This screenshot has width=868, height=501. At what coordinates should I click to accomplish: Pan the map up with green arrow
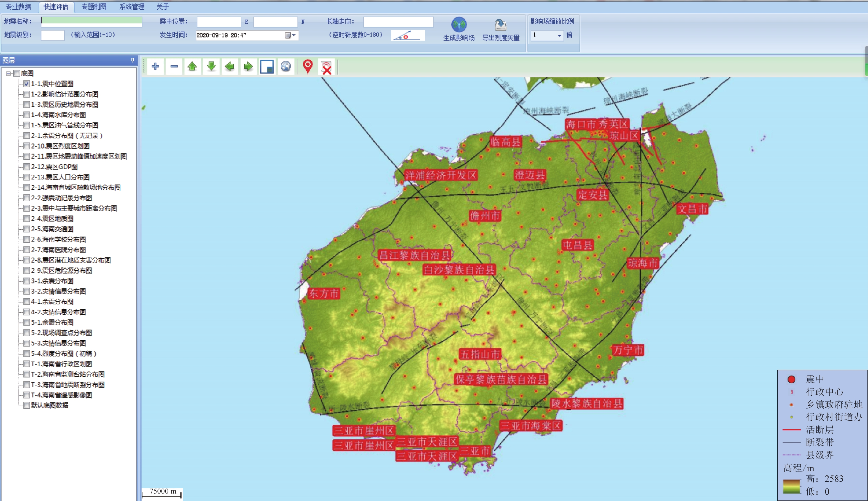193,66
